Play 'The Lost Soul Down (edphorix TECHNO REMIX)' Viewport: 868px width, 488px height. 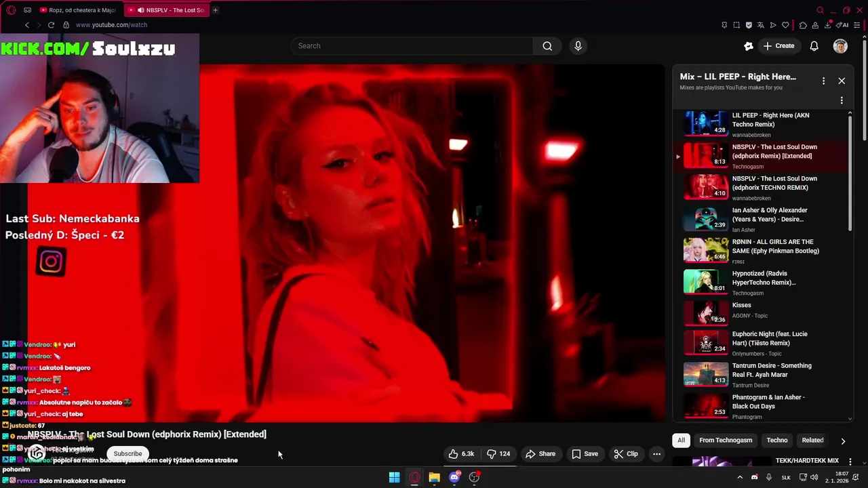[759, 188]
